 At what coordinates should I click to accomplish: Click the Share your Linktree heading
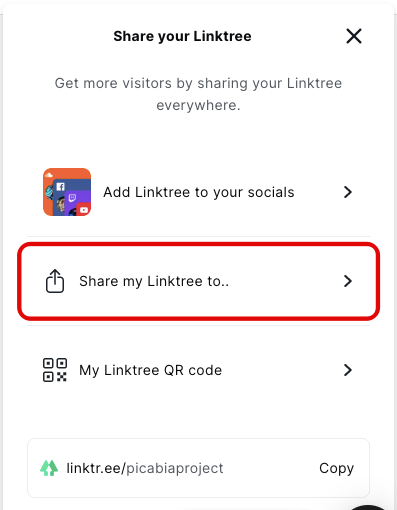[x=182, y=36]
